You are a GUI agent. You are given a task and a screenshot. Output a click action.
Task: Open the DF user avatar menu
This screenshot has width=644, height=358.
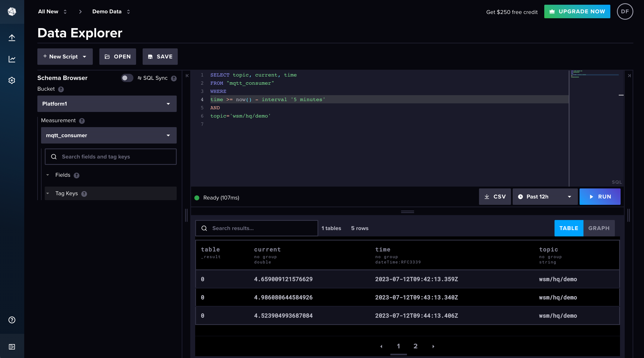[x=625, y=11]
